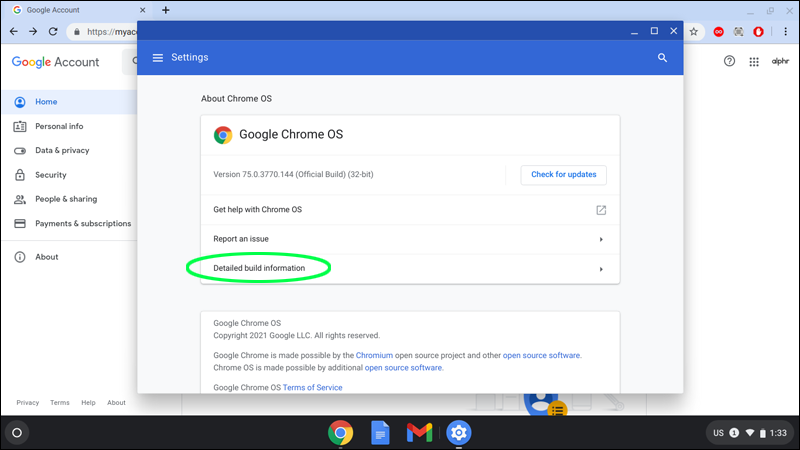The image size is (800, 450).
Task: Select Personal info in sidebar
Action: (59, 126)
